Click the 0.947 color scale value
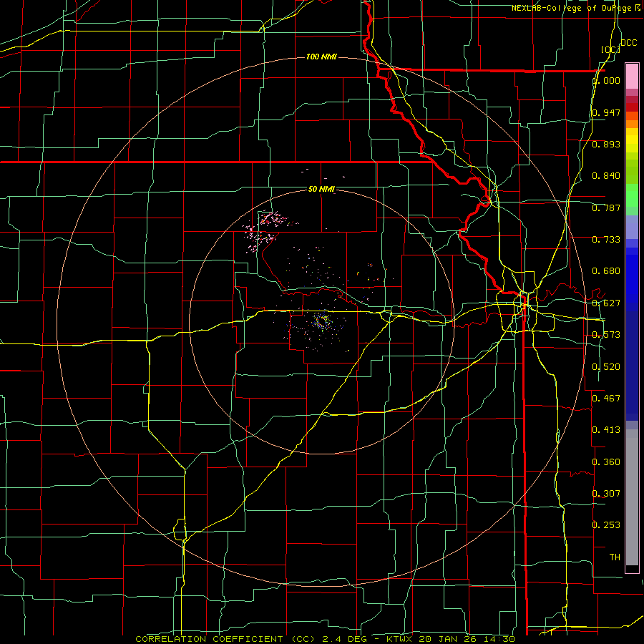This screenshot has height=644, width=644. pyautogui.click(x=606, y=112)
